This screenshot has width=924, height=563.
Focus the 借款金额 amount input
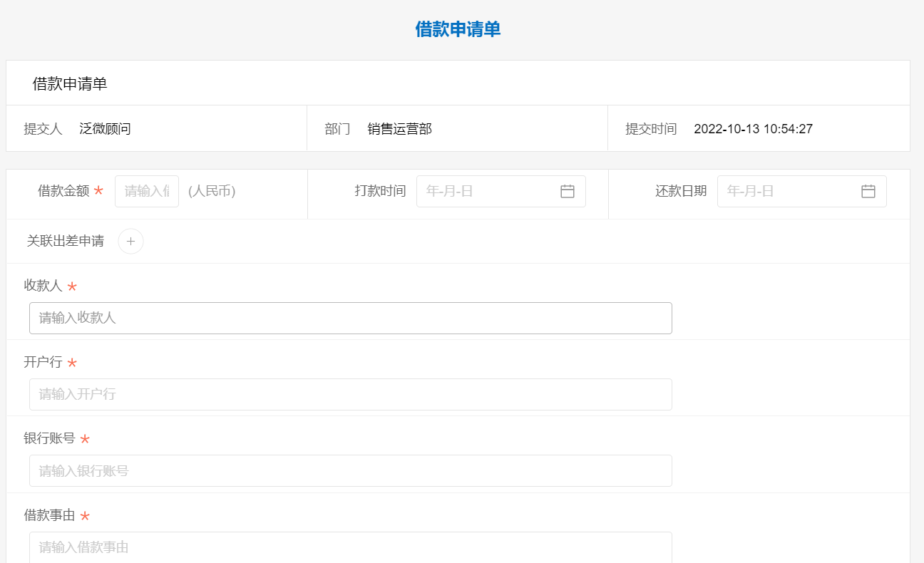point(147,191)
